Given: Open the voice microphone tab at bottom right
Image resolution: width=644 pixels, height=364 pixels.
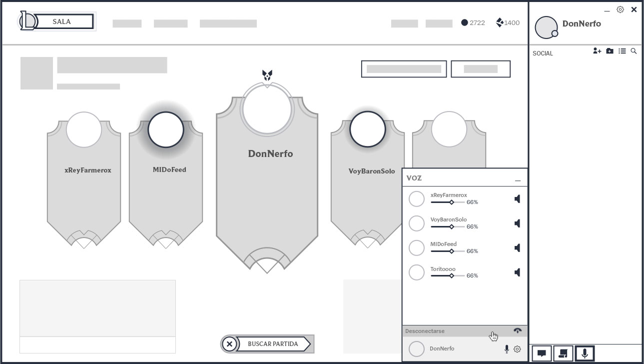Looking at the screenshot, I should click(x=585, y=353).
